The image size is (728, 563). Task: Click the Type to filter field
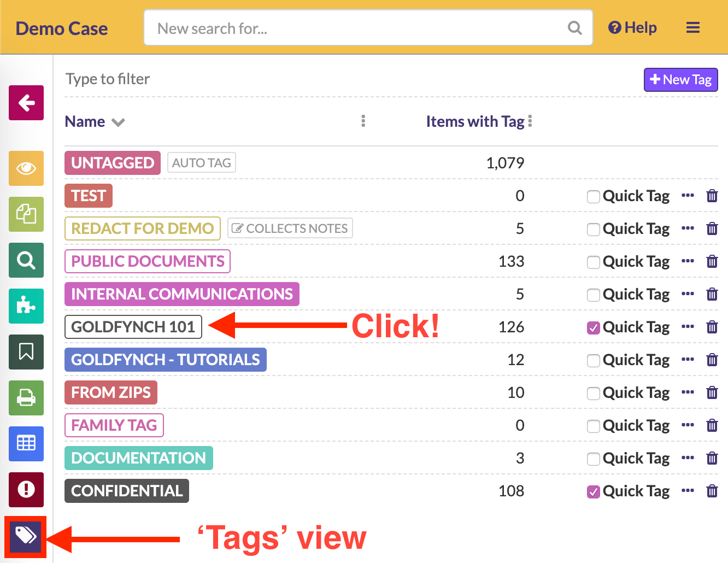click(107, 79)
